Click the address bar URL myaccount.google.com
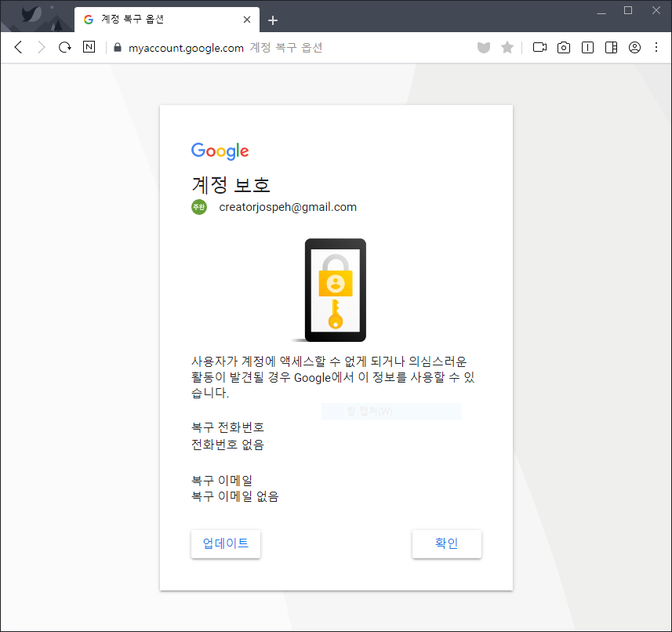Image resolution: width=672 pixels, height=632 pixels. click(x=186, y=48)
